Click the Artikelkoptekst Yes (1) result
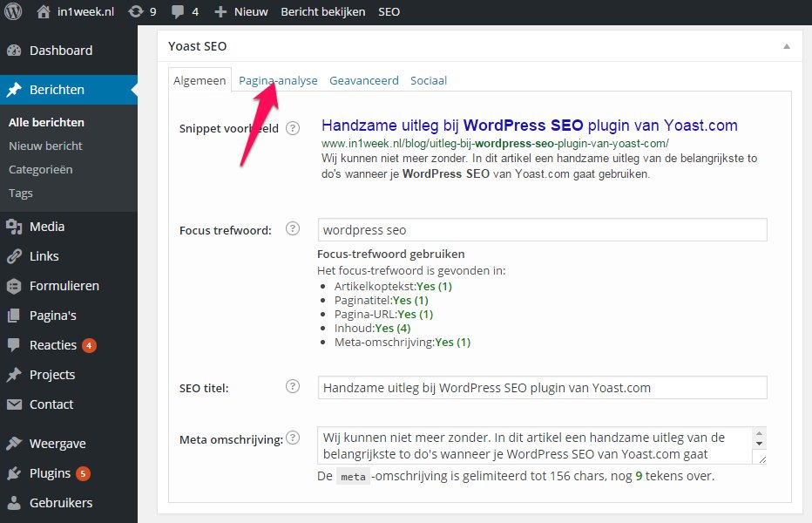The width and height of the screenshot is (812, 523). [x=393, y=286]
